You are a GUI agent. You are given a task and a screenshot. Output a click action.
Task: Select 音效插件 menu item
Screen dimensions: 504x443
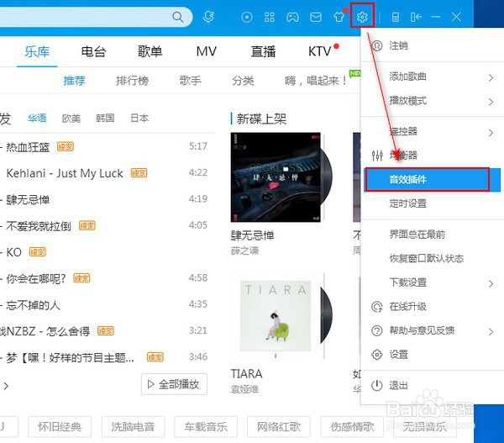(x=433, y=180)
